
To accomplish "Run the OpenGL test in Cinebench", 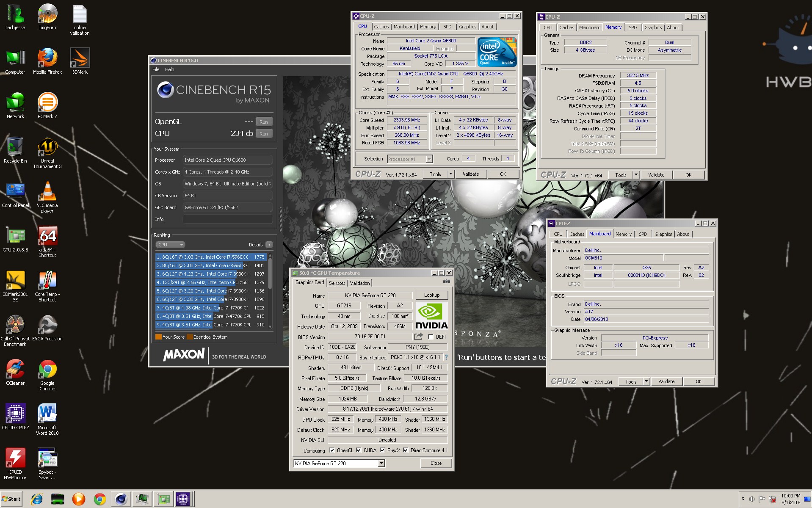I will tap(264, 122).
